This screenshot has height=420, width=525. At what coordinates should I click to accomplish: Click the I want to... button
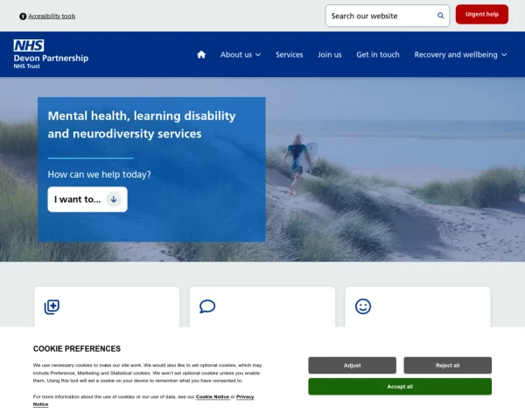click(x=87, y=199)
